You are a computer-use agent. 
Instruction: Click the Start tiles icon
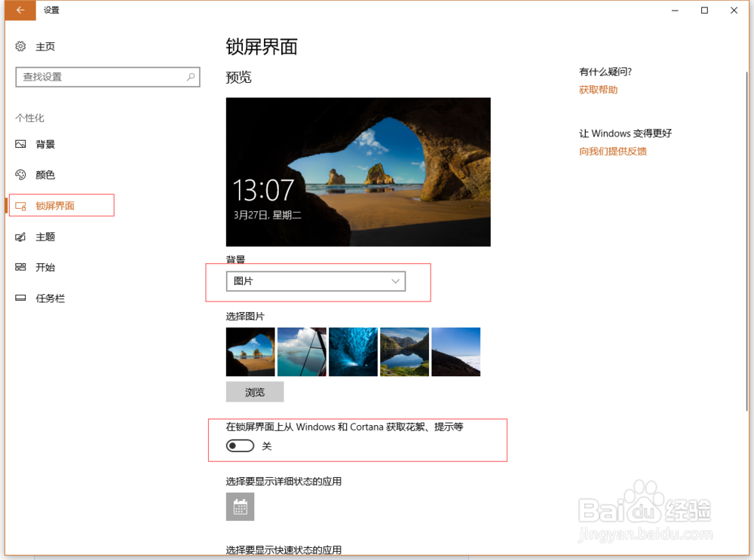pos(20,268)
